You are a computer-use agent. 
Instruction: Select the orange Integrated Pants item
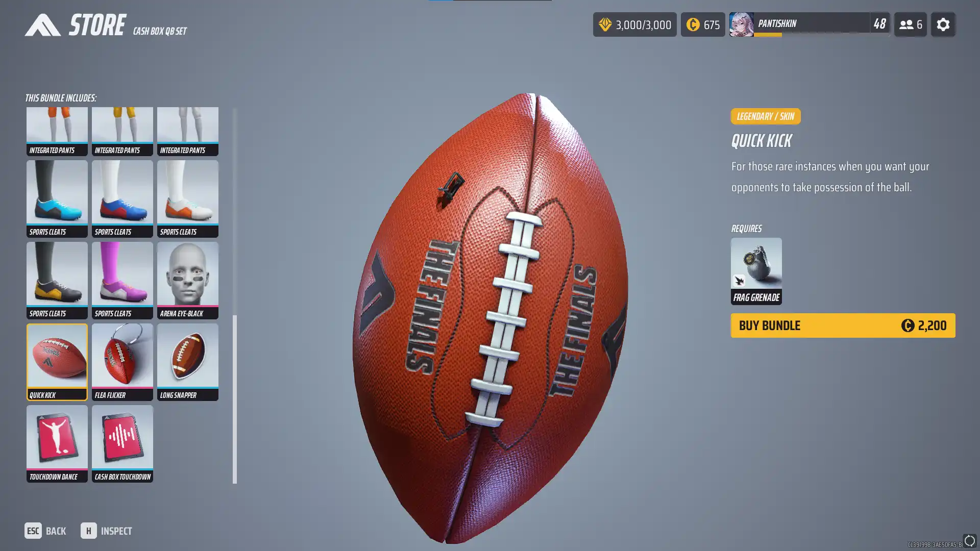pyautogui.click(x=57, y=131)
